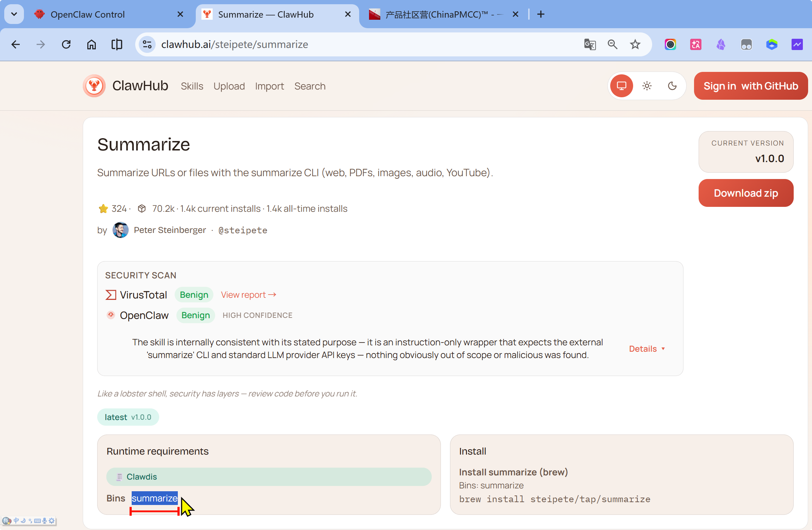Open the site information icon beside the URL
The width and height of the screenshot is (812, 530).
tap(147, 44)
